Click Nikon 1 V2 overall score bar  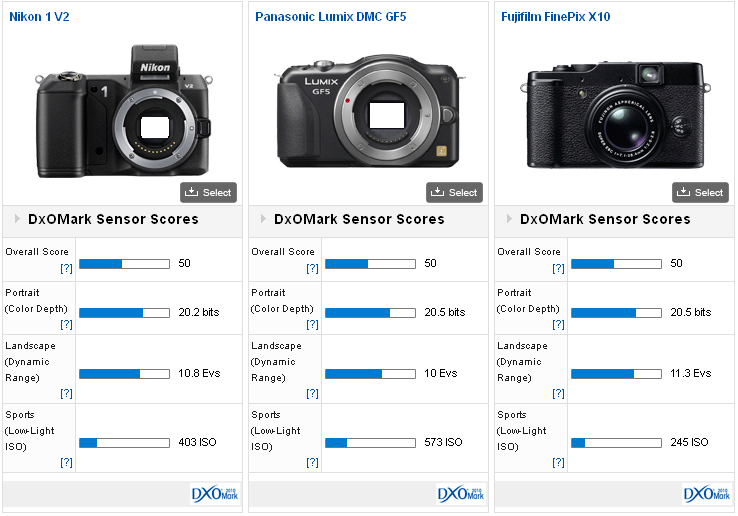124,264
